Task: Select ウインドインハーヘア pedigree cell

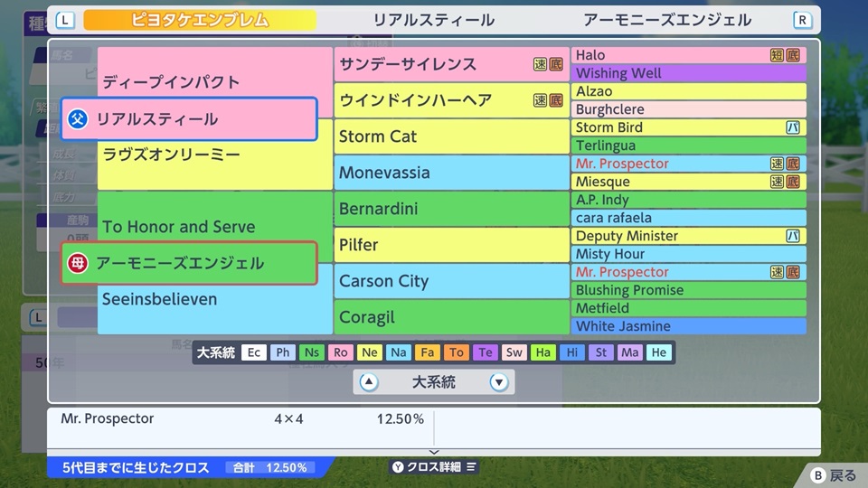Action: tap(451, 100)
